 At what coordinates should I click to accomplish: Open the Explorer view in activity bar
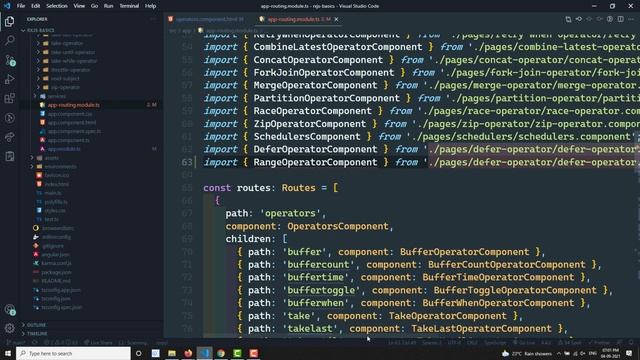coord(9,21)
